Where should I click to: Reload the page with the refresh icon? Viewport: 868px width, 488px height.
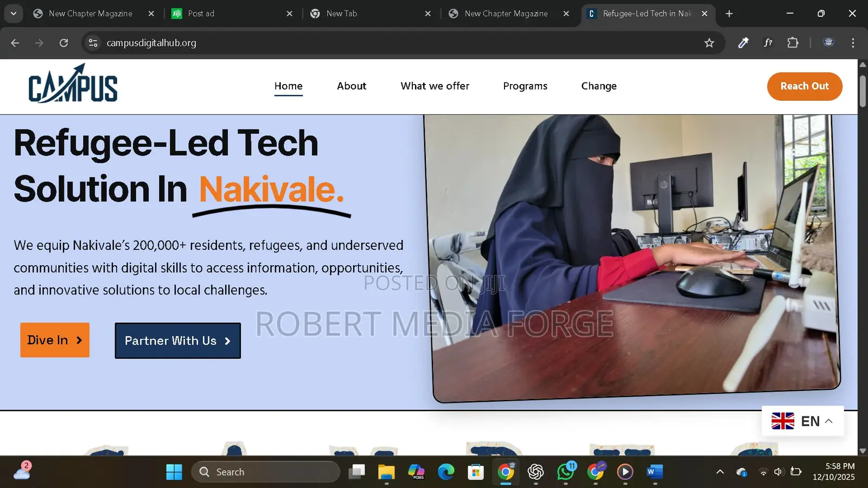coord(63,43)
